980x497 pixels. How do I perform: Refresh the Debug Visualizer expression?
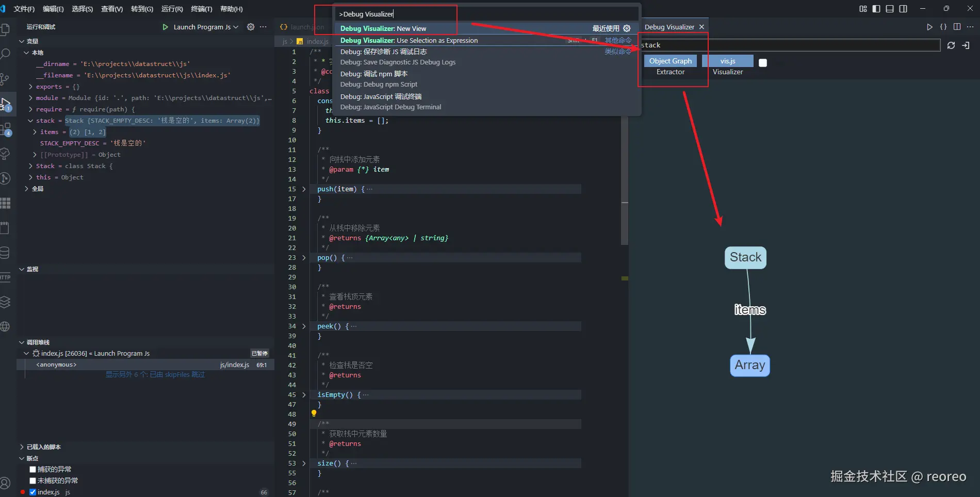click(951, 45)
